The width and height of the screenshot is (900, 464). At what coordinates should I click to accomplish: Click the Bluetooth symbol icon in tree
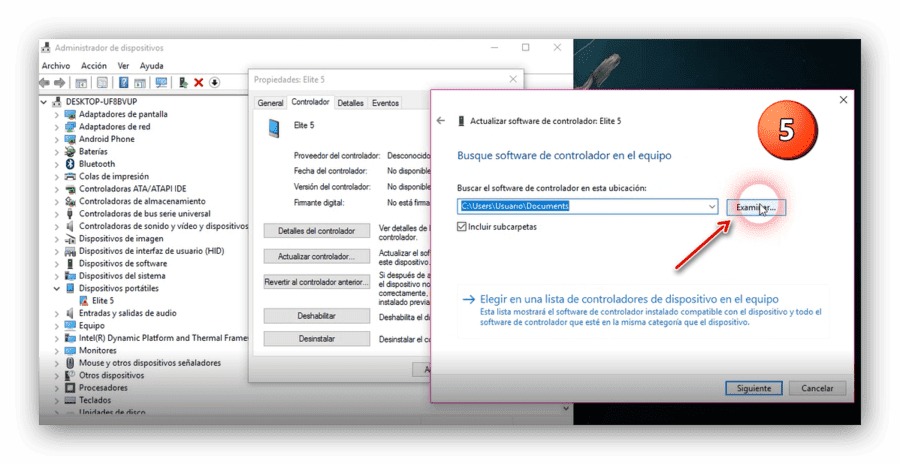click(70, 164)
